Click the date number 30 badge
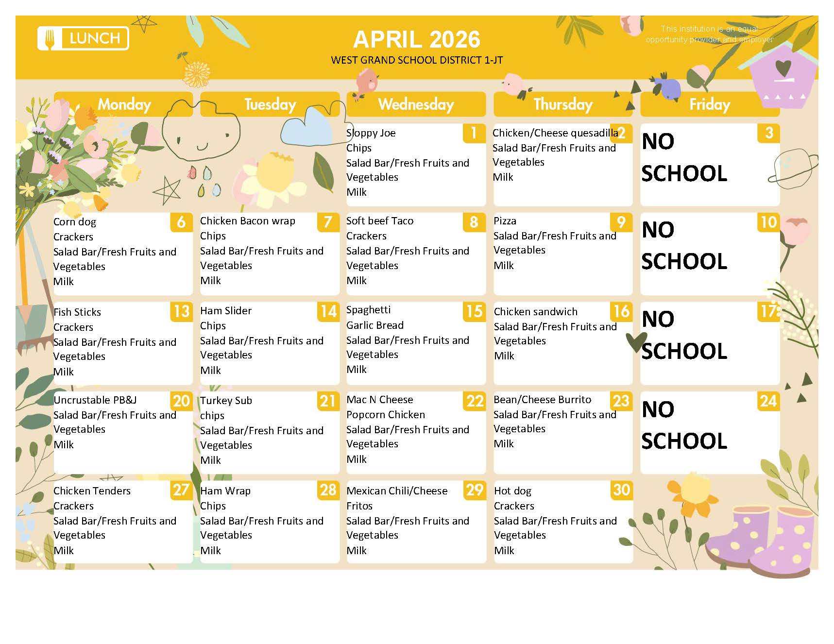 click(621, 490)
